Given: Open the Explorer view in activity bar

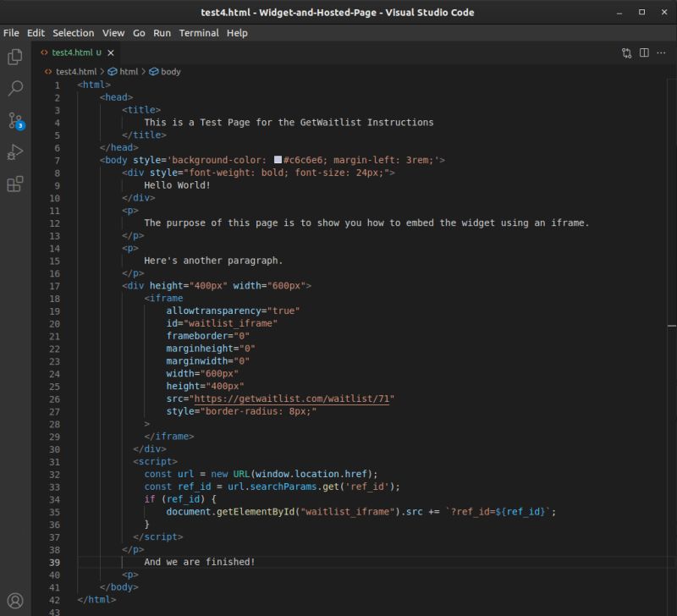Looking at the screenshot, I should point(15,57).
